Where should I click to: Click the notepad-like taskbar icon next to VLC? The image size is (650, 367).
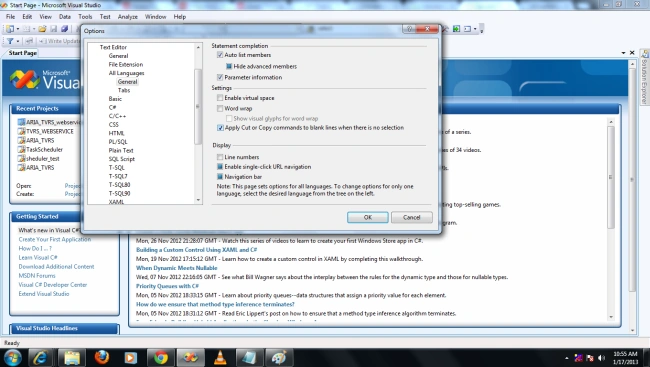249,357
